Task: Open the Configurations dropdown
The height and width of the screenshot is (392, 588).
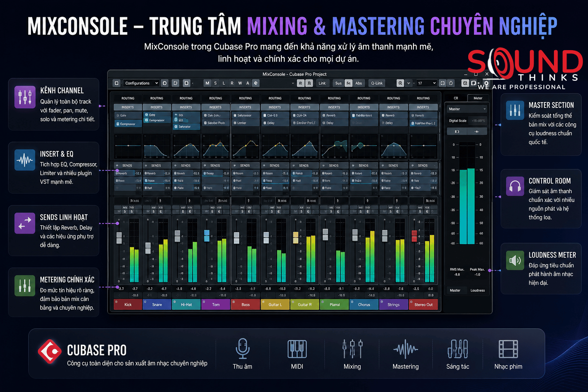Action: [x=141, y=83]
